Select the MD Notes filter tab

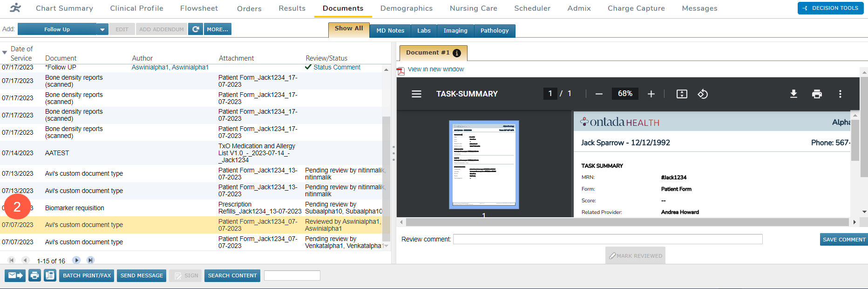(390, 31)
